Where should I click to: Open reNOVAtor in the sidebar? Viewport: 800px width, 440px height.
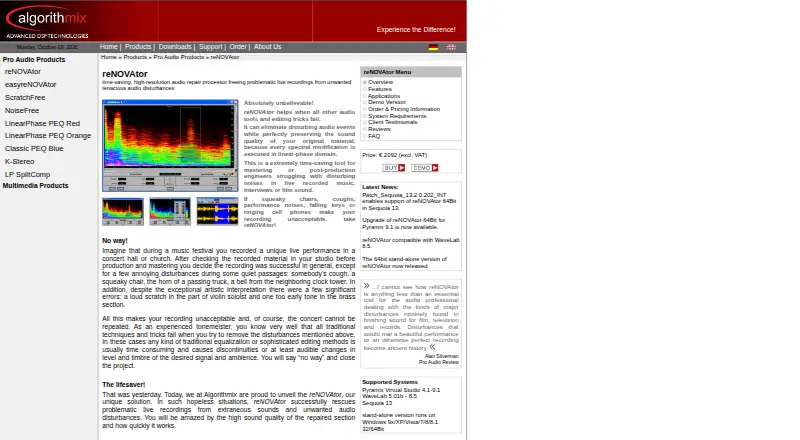click(x=23, y=71)
